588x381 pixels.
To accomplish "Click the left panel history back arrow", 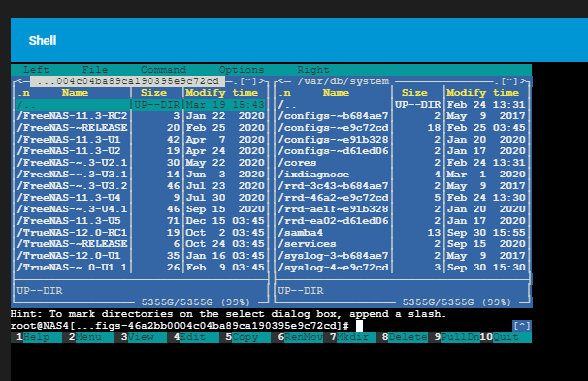I will click(19, 81).
